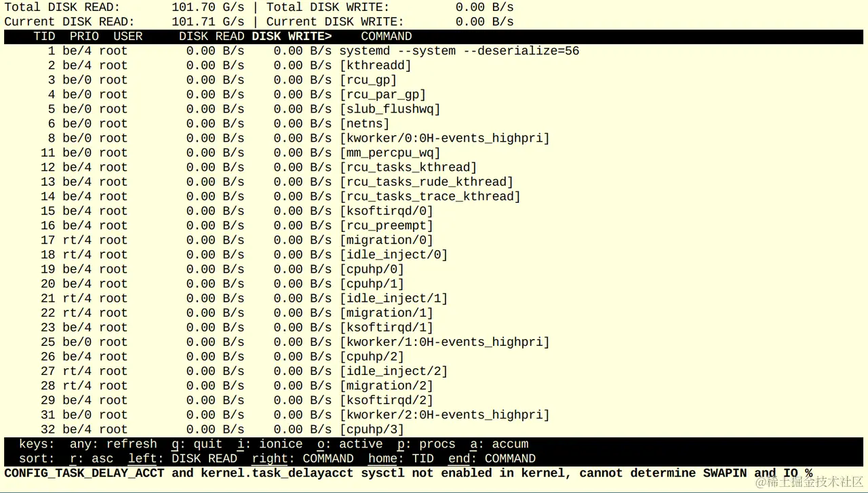Click priority be/0 on TID 25 row
This screenshot has height=493, width=868.
click(x=77, y=342)
